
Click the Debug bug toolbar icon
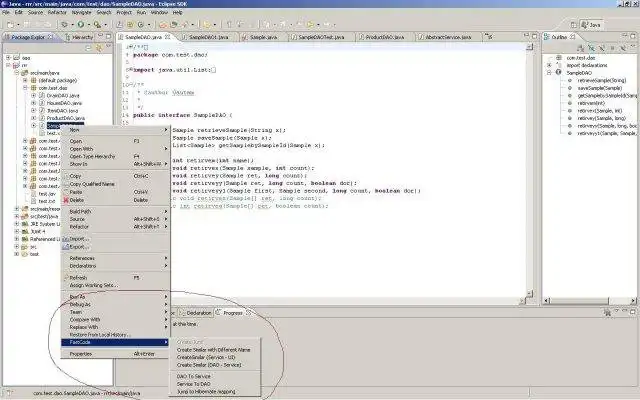pos(64,24)
